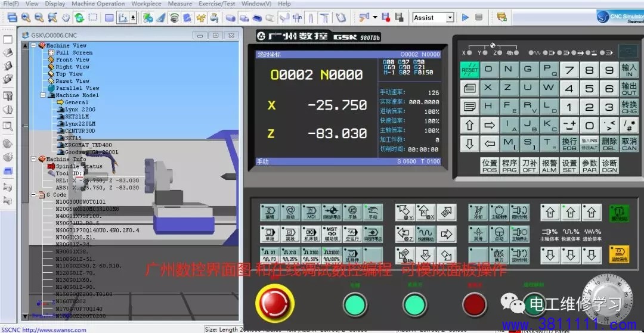Click the gray stop square in toolbar
The image size is (644, 333).
point(478,17)
